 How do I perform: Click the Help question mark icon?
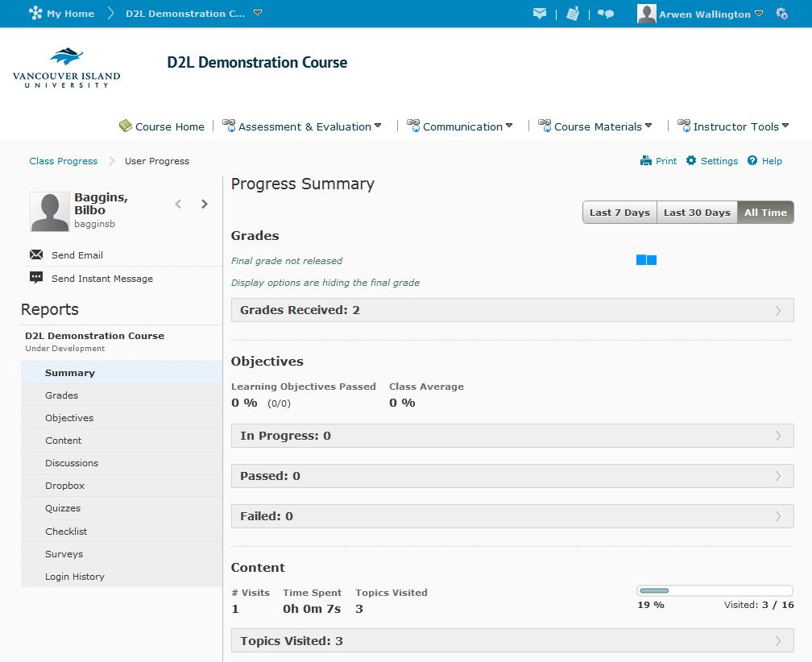pos(752,160)
